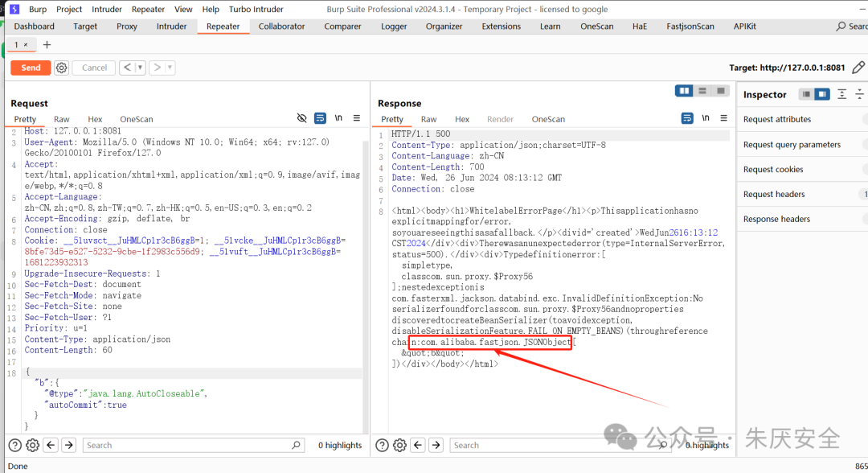This screenshot has width=868, height=473.
Task: Set Inspector right layout icon
Action: coord(823,94)
